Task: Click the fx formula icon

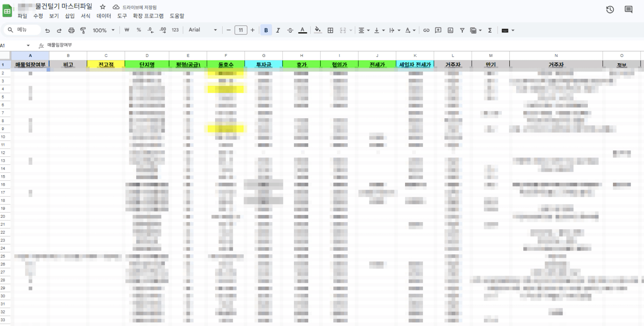Action: click(41, 45)
